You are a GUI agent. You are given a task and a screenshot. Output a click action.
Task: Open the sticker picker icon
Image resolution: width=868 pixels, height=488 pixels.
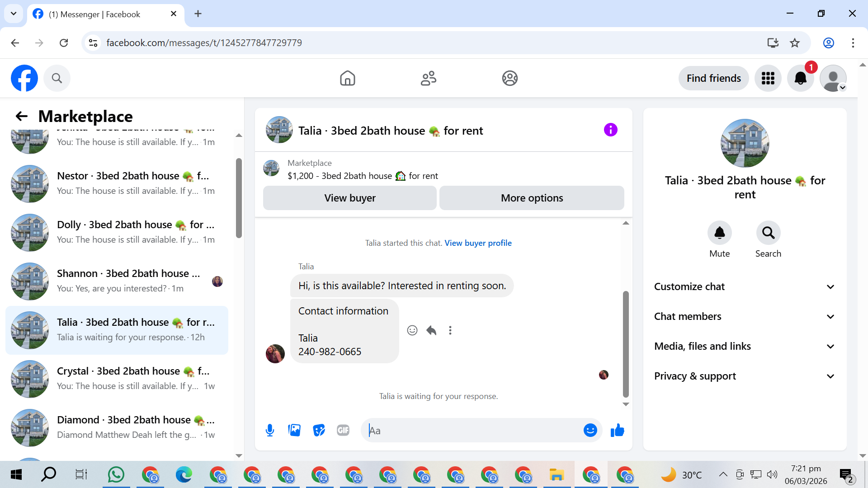tap(319, 430)
